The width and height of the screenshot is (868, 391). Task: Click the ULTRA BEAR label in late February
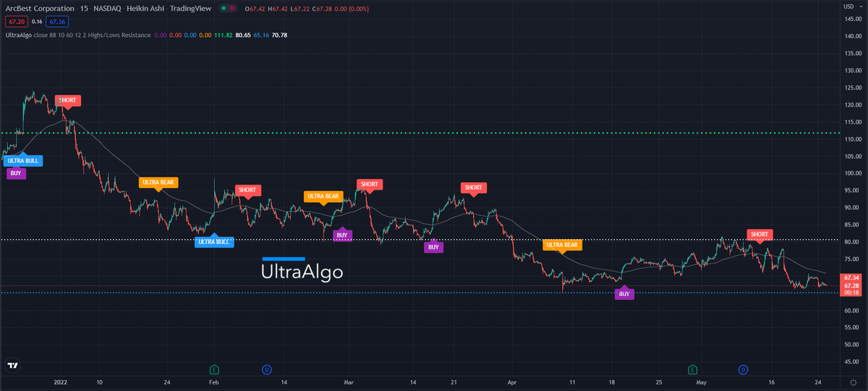click(x=323, y=196)
